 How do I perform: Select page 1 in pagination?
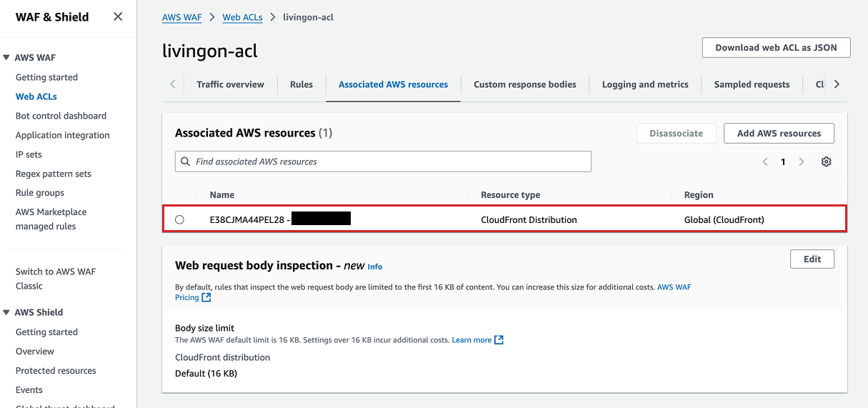783,162
